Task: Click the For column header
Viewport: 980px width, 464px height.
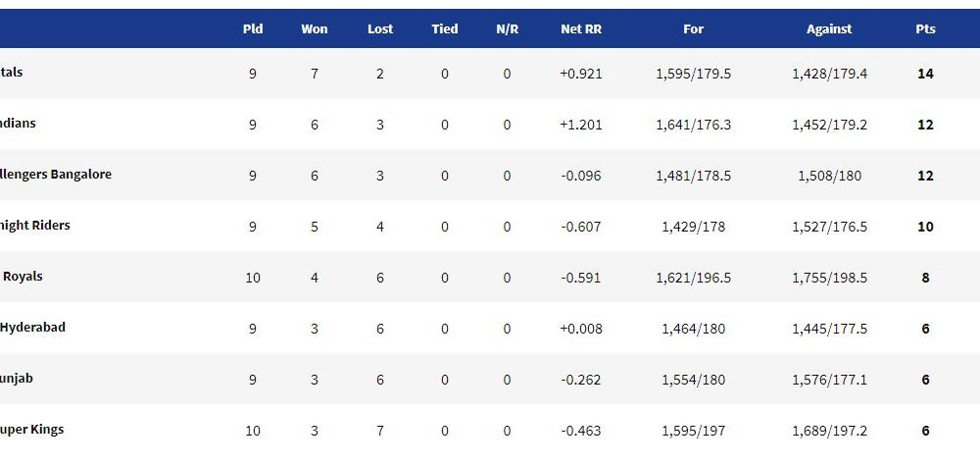Action: coord(693,28)
